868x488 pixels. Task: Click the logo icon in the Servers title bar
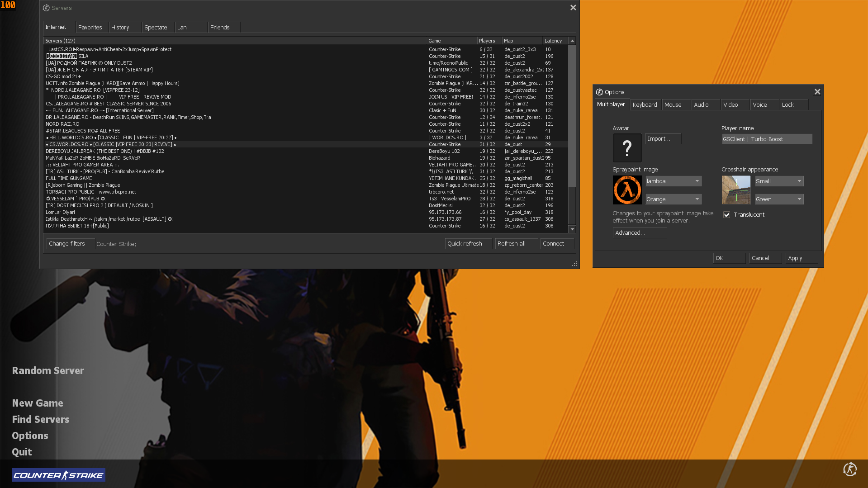point(46,8)
